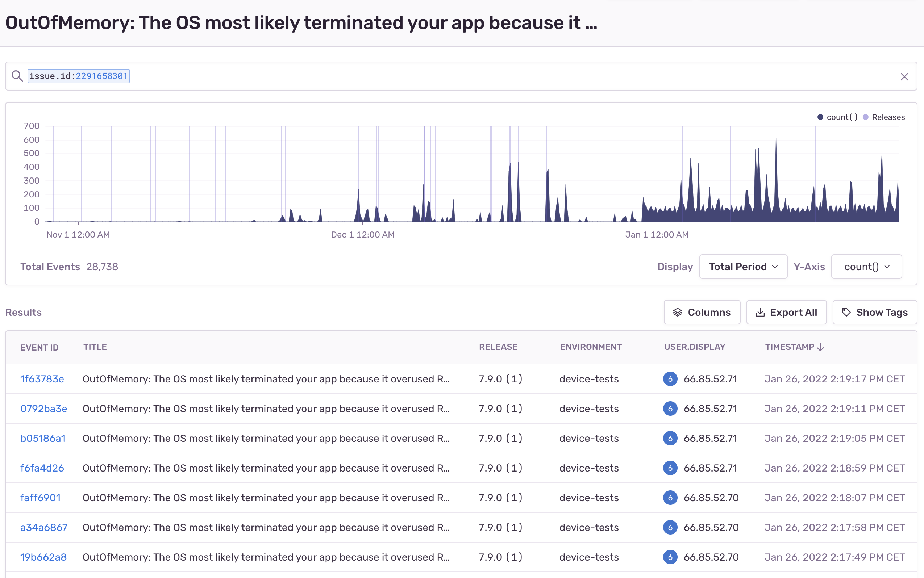The height and width of the screenshot is (578, 924).
Task: Open the count() Y-Axis dropdown
Action: 866,267
